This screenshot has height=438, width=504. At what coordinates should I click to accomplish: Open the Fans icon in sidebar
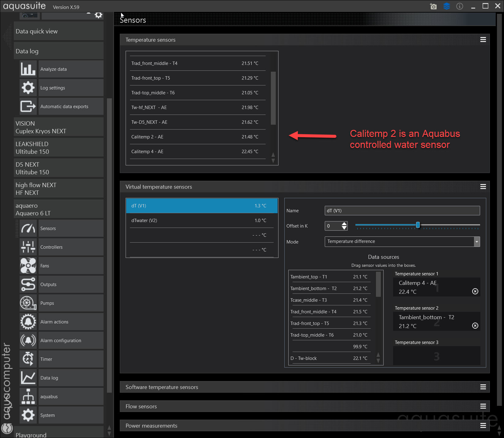click(28, 266)
